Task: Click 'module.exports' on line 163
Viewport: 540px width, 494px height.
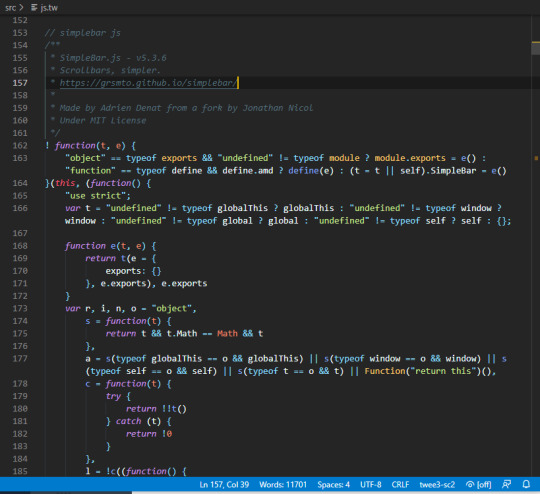Action: tap(410, 158)
